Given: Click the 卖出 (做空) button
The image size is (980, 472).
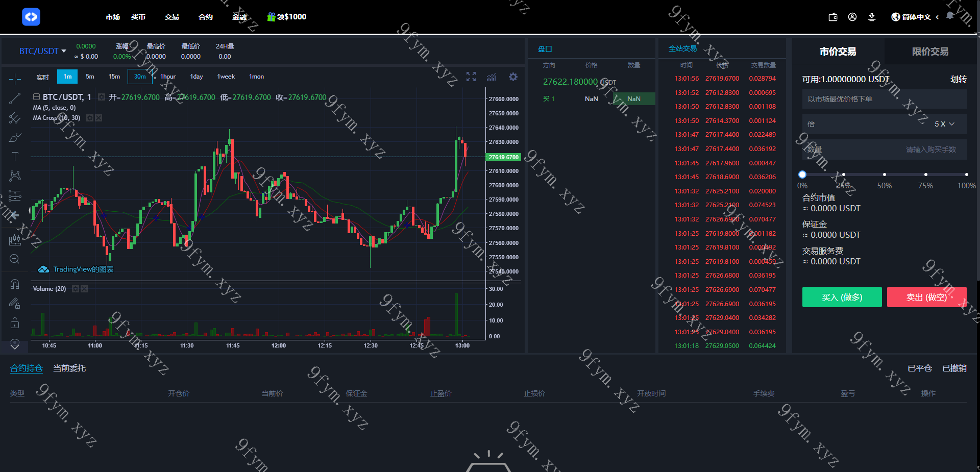Looking at the screenshot, I should tap(927, 297).
